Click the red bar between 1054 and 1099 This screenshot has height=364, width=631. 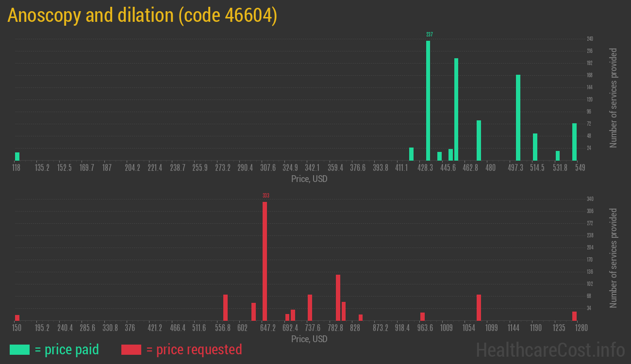(479, 307)
